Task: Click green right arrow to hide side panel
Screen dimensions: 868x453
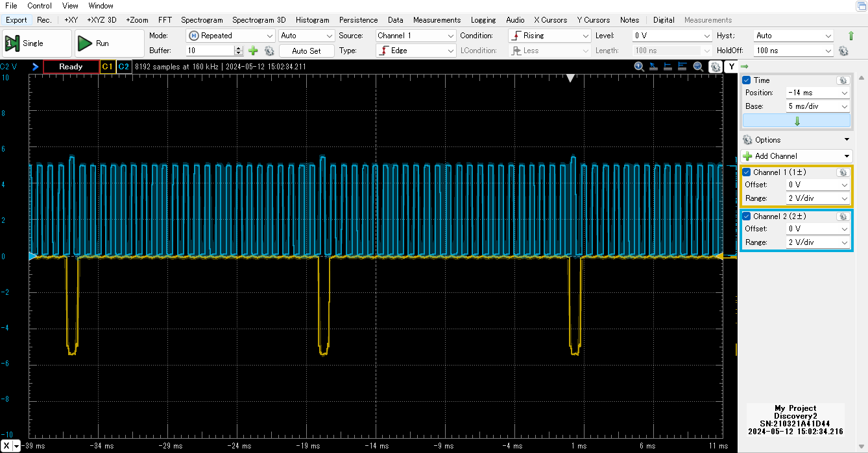Action: pyautogui.click(x=745, y=67)
